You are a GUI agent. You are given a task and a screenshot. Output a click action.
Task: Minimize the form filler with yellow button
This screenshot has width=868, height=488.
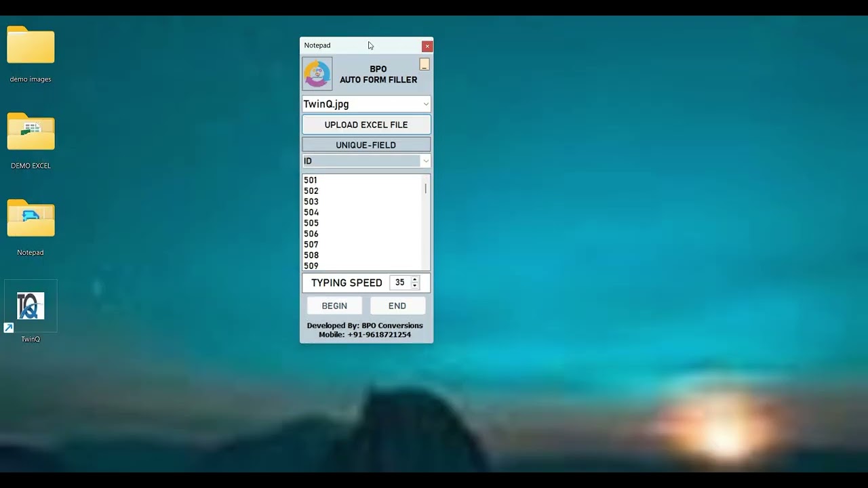[425, 64]
